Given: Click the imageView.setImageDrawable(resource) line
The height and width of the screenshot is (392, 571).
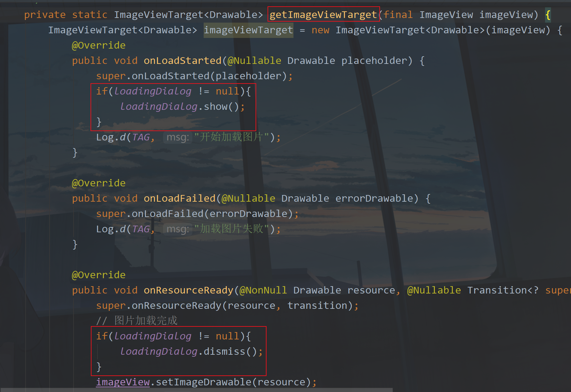Looking at the screenshot, I should [x=206, y=382].
